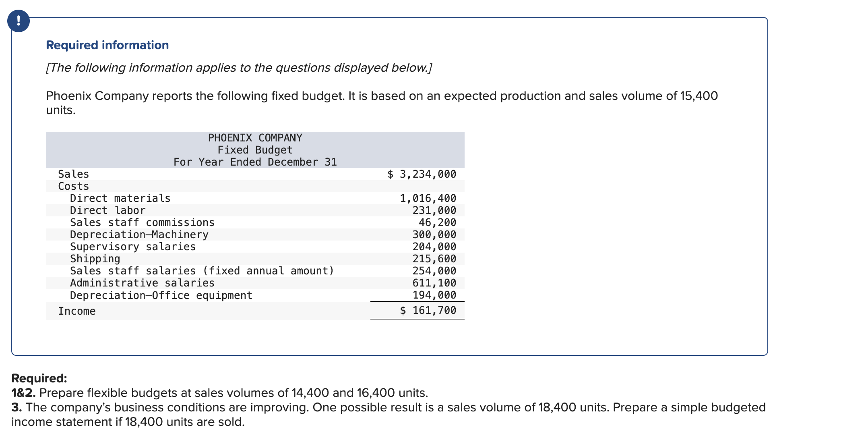Image resolution: width=868 pixels, height=438 pixels.
Task: Select the 'Direct materials' row label
Action: click(x=120, y=198)
